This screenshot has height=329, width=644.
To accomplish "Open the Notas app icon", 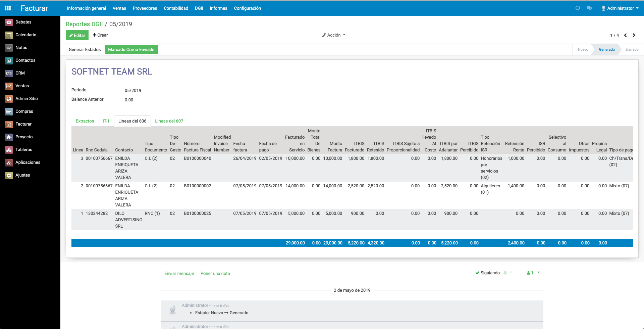I will coord(9,48).
